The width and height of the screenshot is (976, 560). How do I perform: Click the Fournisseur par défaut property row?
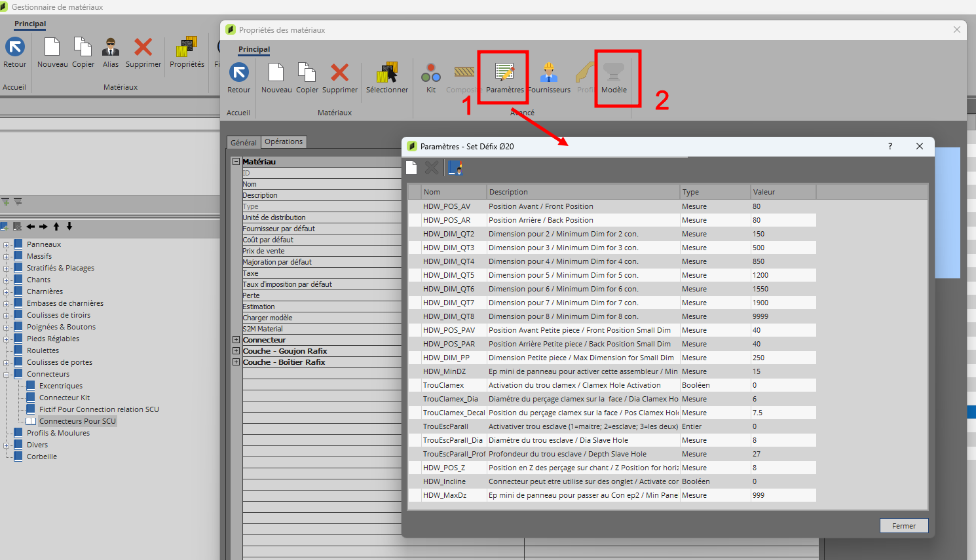click(322, 229)
